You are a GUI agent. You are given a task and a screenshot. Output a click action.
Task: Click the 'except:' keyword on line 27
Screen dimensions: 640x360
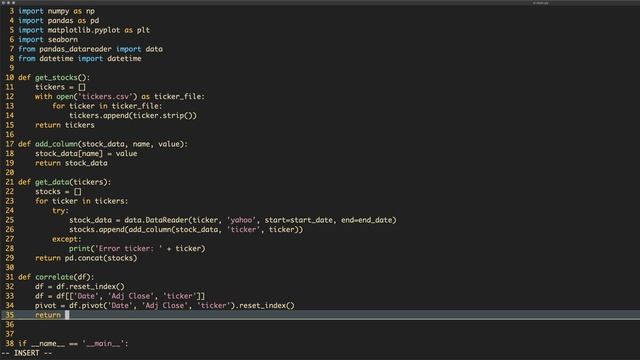(67, 239)
